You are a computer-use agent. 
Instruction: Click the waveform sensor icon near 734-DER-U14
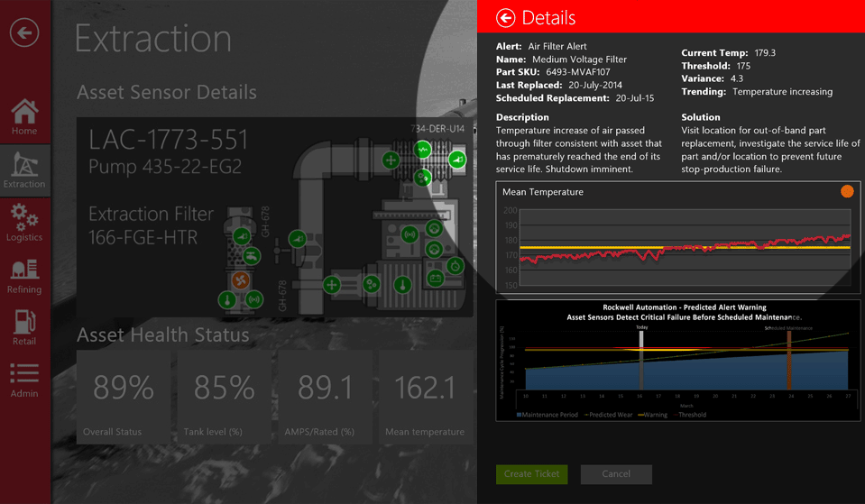click(x=422, y=149)
